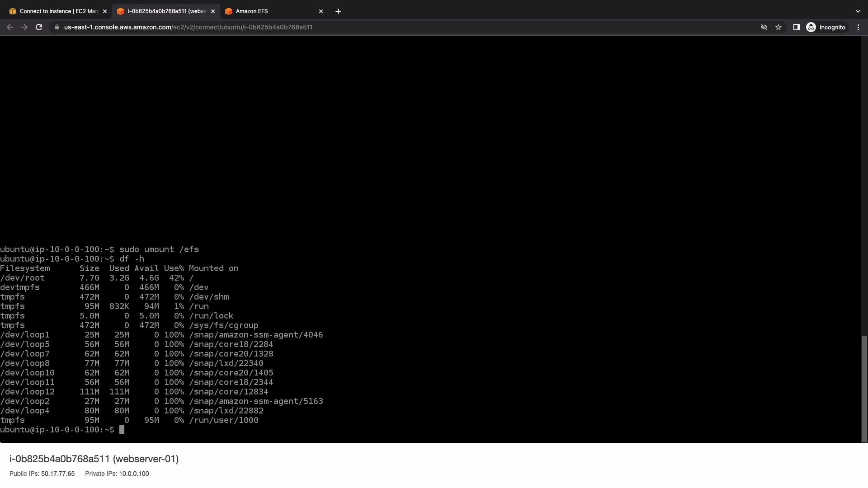Screen dimensions: 868x488
Task: Open the Incognito profile menu
Action: [826, 27]
